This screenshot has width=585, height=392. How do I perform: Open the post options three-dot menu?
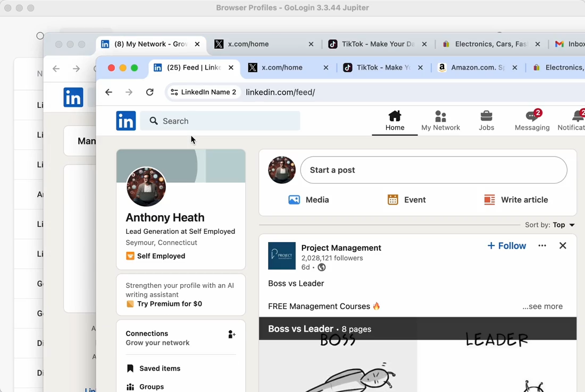542,245
